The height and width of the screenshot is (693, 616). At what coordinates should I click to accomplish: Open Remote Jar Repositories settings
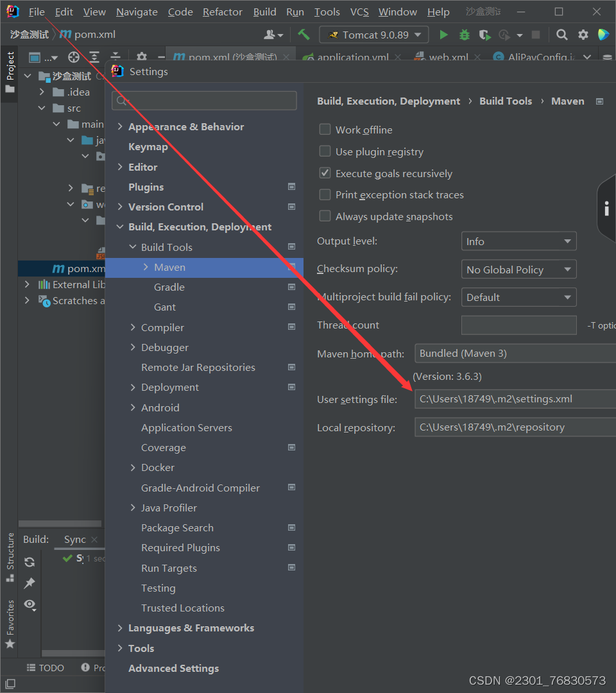[x=198, y=367]
